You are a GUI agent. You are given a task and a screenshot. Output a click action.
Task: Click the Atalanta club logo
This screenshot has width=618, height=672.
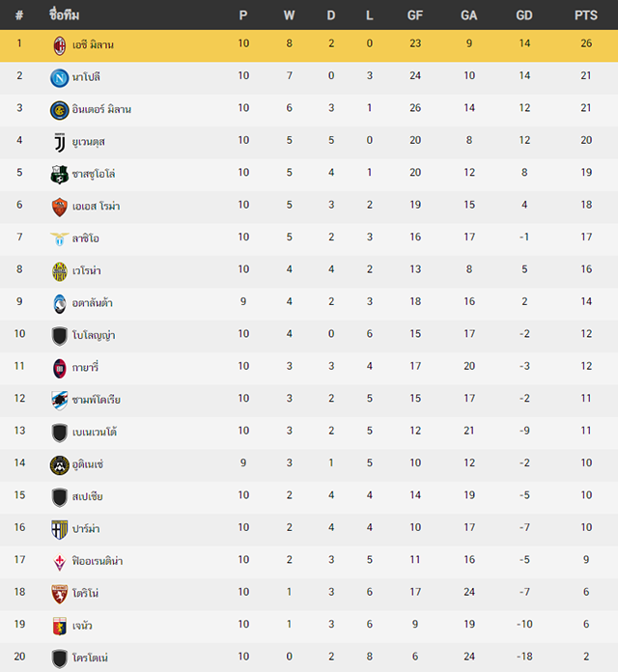pos(60,304)
